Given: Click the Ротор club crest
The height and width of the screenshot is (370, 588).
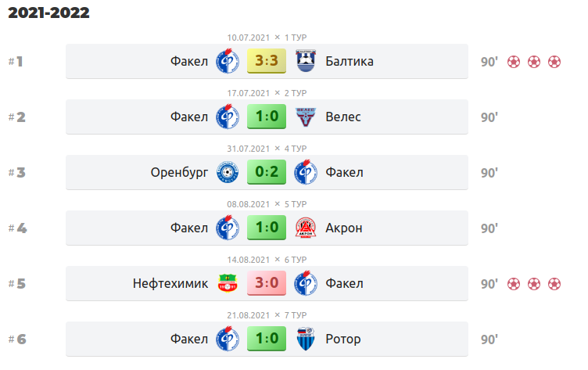Looking at the screenshot, I should pos(306,339).
